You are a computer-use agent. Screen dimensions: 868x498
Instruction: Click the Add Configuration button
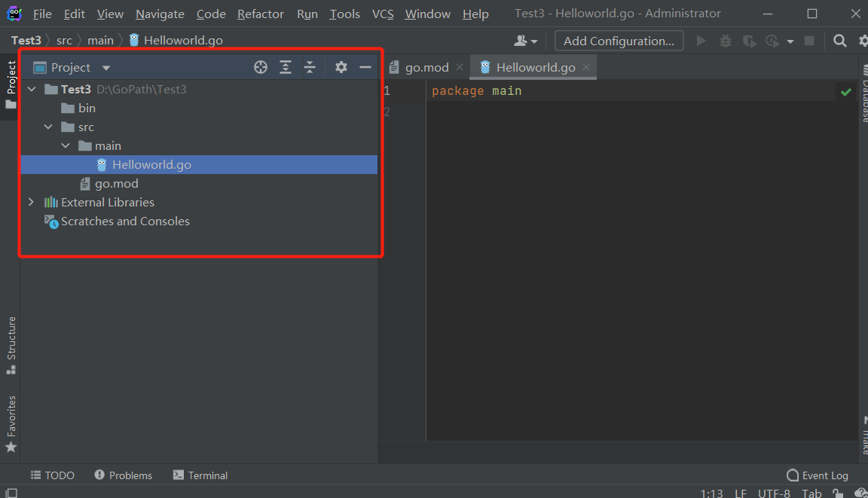click(x=619, y=41)
